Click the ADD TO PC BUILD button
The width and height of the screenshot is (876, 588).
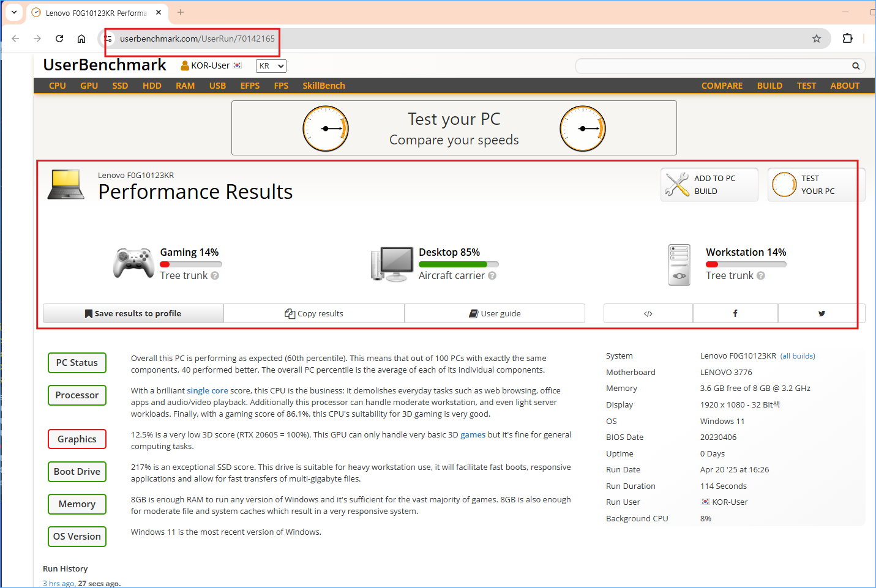coord(709,185)
